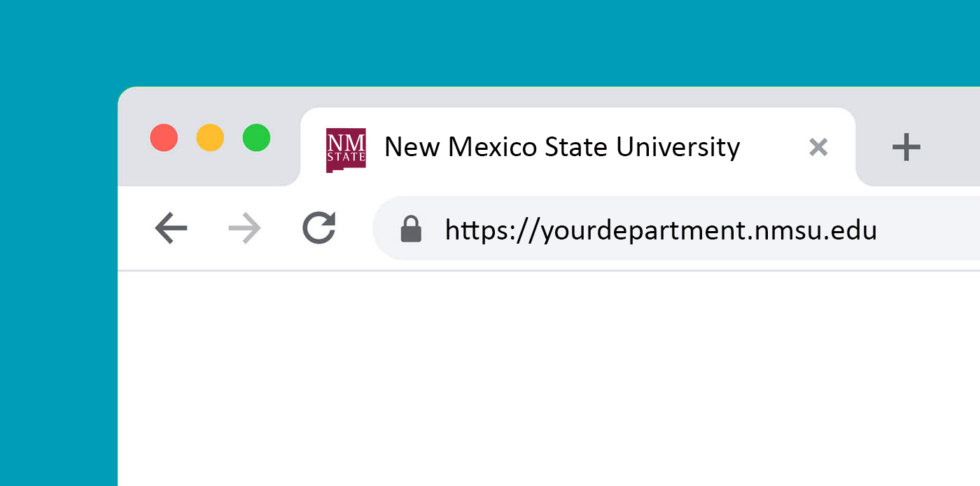Screen dimensions: 980x486
Task: View site security via the padlock icon
Action: (x=411, y=228)
